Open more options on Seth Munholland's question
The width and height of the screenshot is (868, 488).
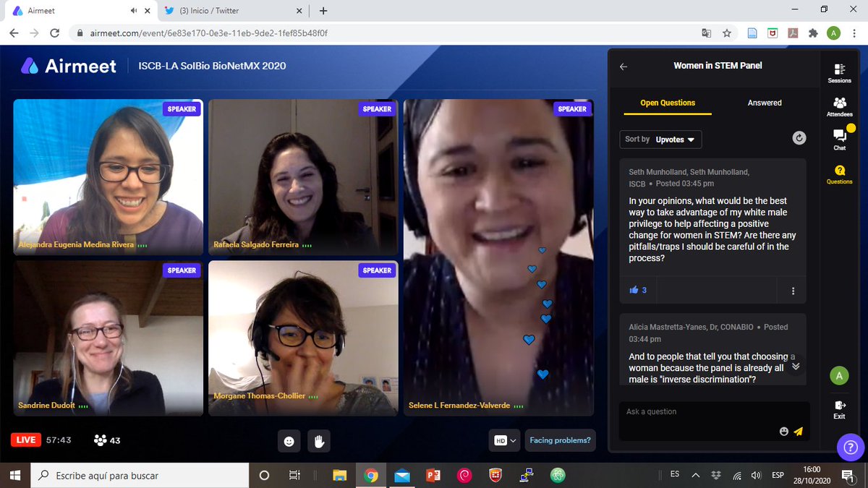(x=793, y=291)
